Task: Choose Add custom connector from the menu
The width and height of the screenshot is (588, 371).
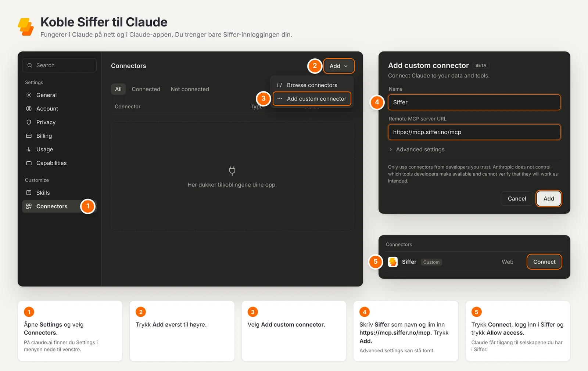Action: (312, 99)
